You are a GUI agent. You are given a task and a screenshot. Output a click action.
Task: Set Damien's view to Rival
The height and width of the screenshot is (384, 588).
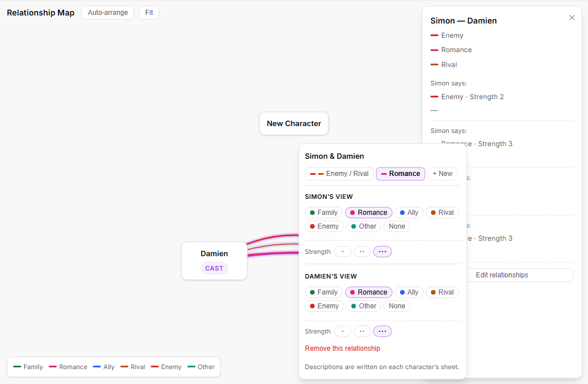[x=442, y=292]
